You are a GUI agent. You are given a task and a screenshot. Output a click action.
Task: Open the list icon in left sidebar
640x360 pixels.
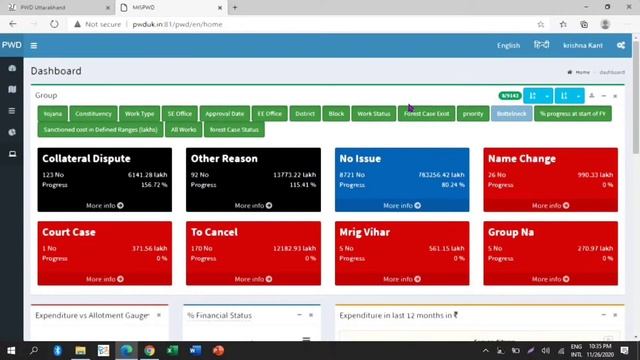(12, 111)
